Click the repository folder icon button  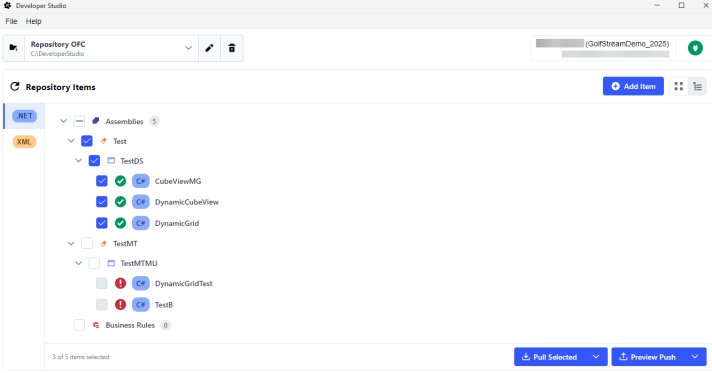14,48
